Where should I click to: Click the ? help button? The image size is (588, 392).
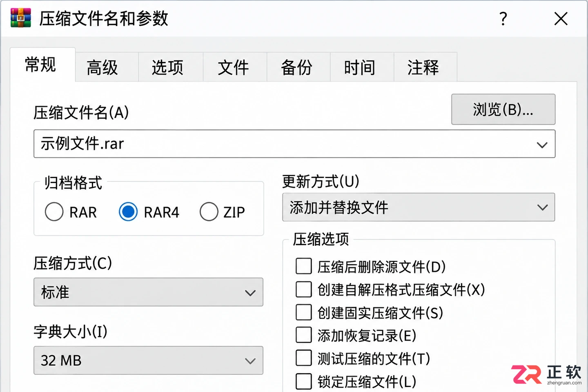click(503, 18)
